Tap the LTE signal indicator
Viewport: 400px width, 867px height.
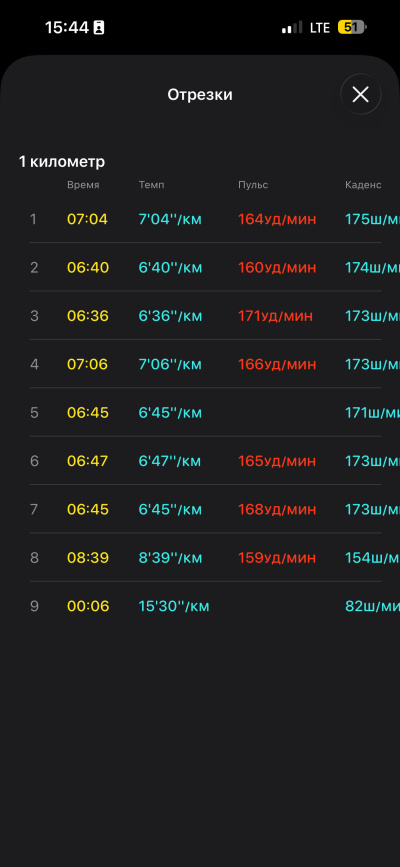[320, 27]
